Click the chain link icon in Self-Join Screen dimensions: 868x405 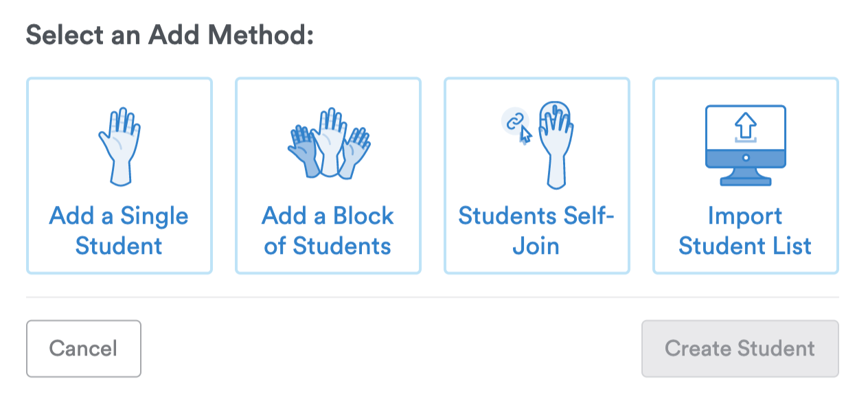(513, 121)
